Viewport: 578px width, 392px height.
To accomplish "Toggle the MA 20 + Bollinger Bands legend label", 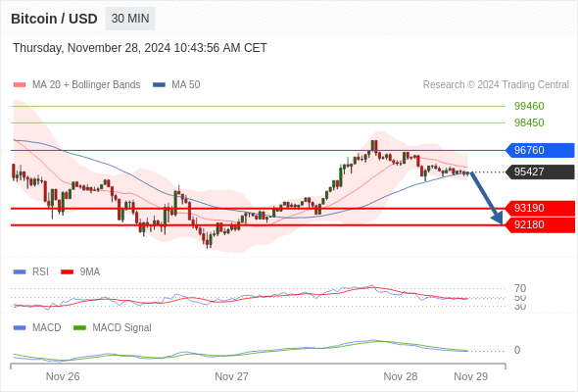I will coord(86,85).
